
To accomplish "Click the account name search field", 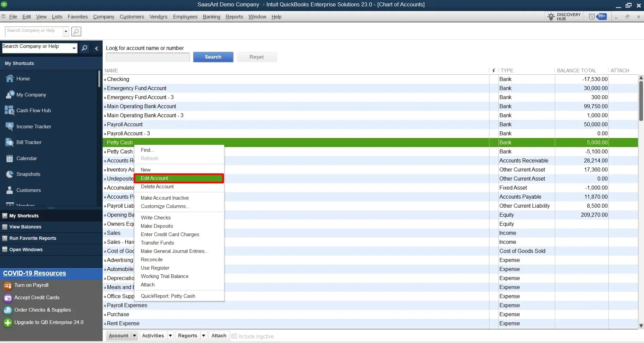I will 148,57.
